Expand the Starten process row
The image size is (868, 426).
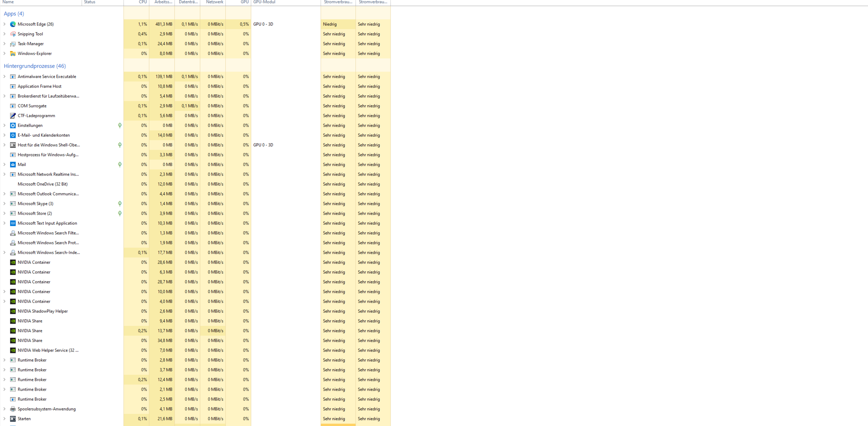[4, 419]
